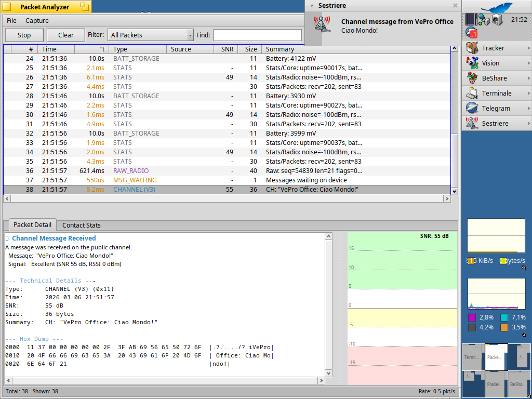Switch to the Contact Stats tab
Image resolution: width=532 pixels, height=399 pixels.
tap(82, 225)
